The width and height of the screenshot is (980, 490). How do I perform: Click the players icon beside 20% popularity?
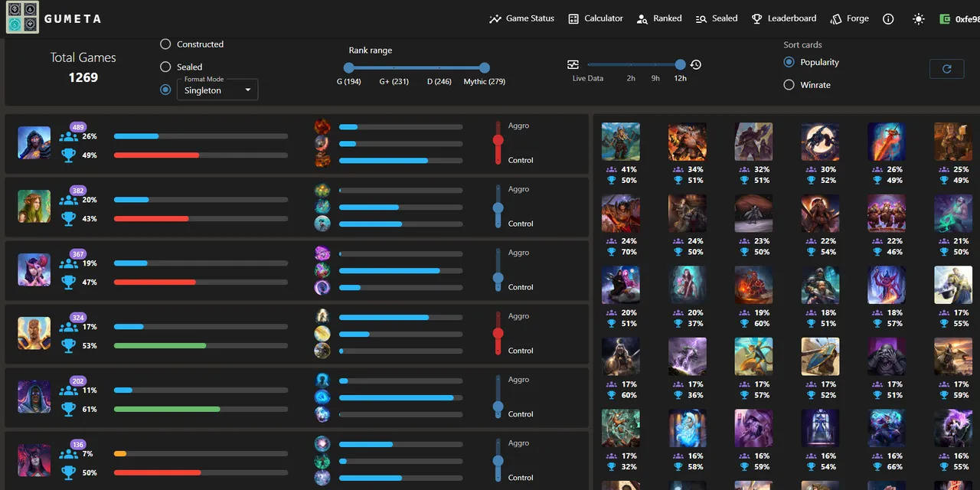click(69, 200)
